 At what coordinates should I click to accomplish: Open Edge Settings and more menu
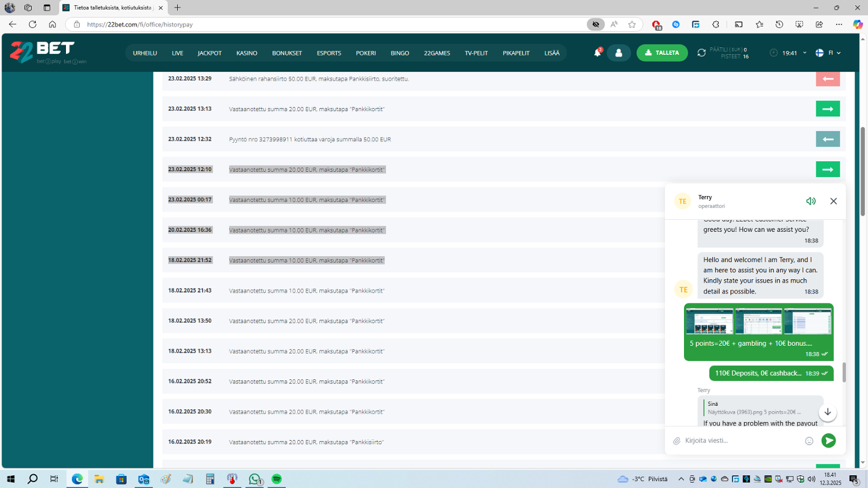[x=839, y=24]
